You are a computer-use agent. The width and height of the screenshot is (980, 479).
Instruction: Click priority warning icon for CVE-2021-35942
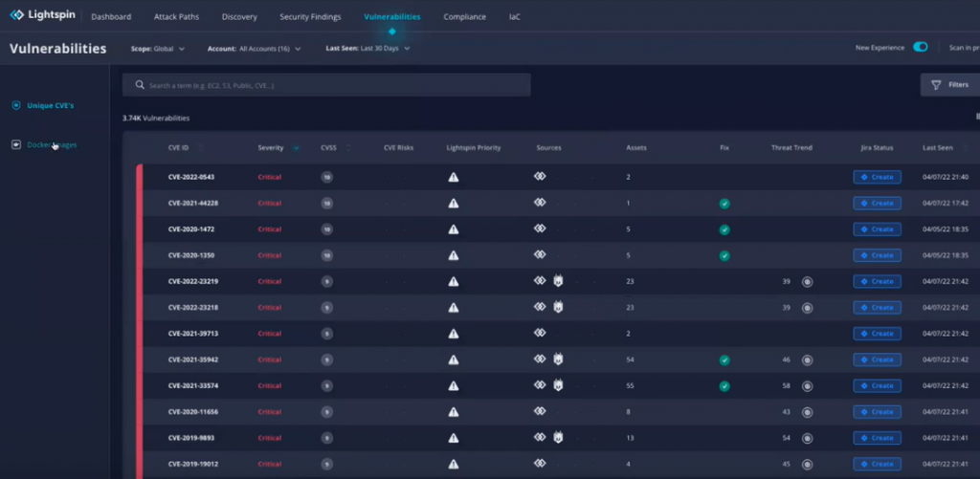pos(453,359)
